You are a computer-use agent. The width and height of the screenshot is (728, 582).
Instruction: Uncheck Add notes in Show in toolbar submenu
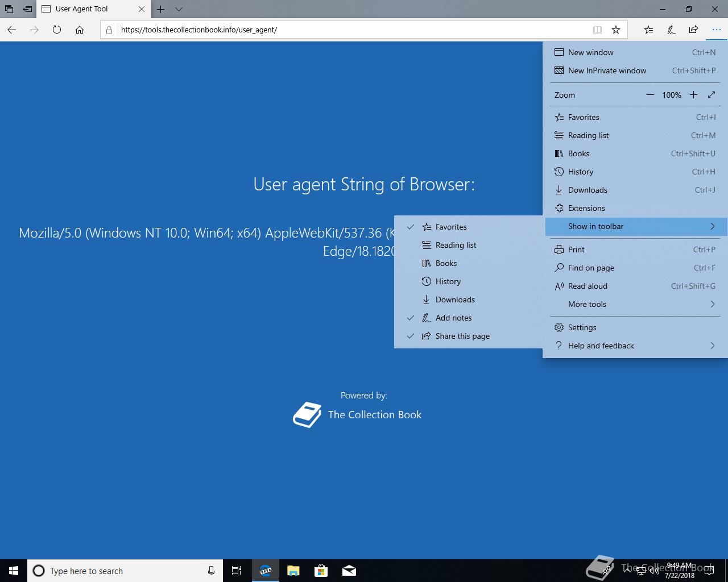pos(469,318)
